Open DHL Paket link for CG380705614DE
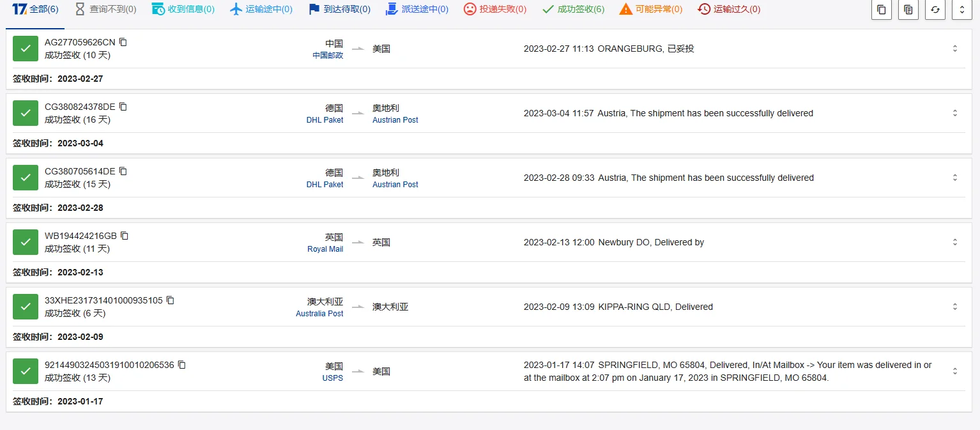 click(x=325, y=185)
